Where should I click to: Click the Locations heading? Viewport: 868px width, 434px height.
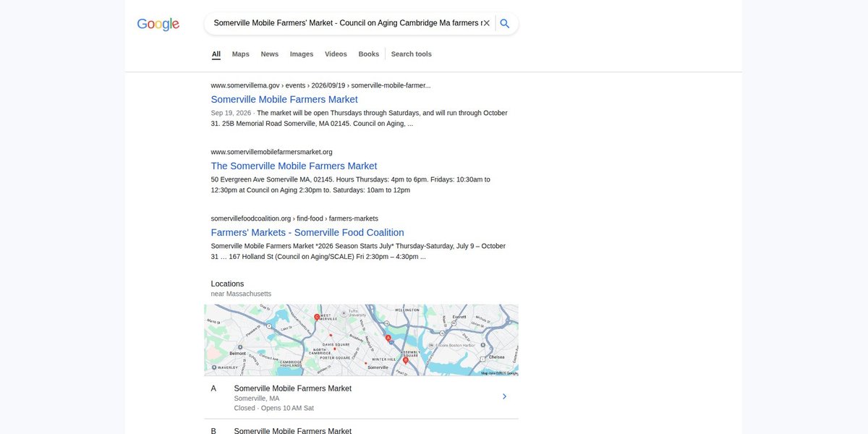(227, 284)
